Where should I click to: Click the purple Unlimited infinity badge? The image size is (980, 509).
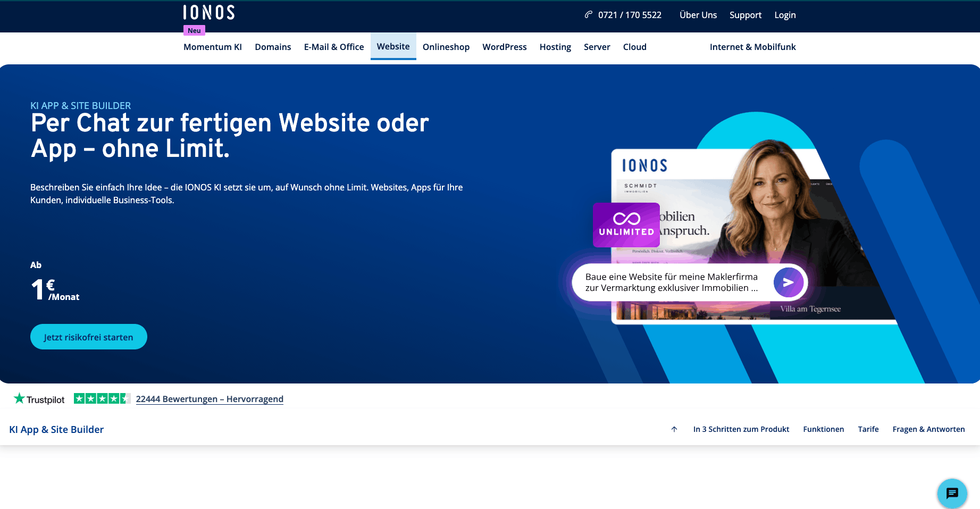pos(626,225)
